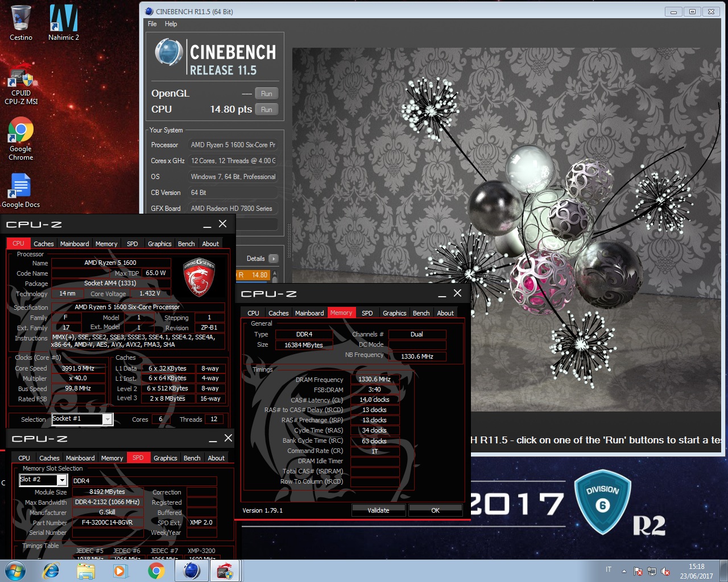The height and width of the screenshot is (582, 728).
Task: Click the MSI dragon logo in the CPU-Z CPU tab
Action: (x=198, y=277)
